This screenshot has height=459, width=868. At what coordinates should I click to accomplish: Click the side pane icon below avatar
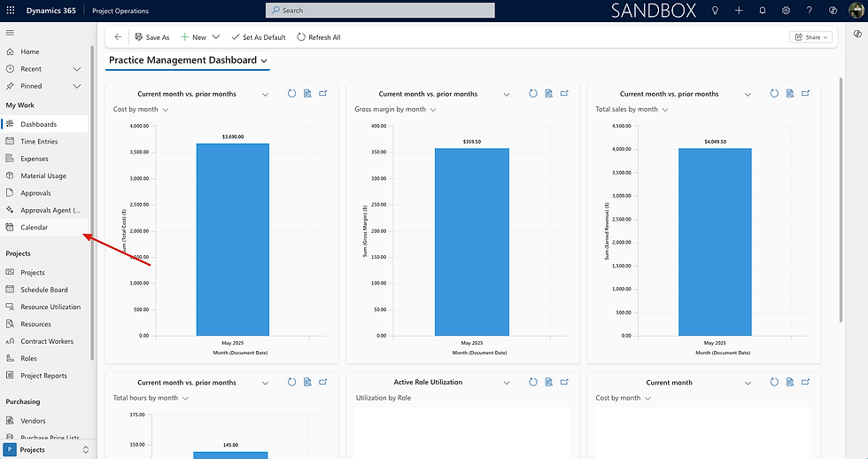(x=857, y=35)
